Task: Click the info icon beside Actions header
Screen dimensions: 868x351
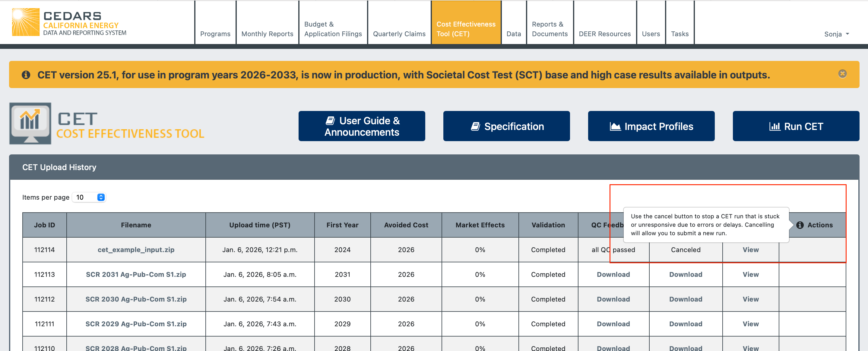Action: [x=800, y=225]
